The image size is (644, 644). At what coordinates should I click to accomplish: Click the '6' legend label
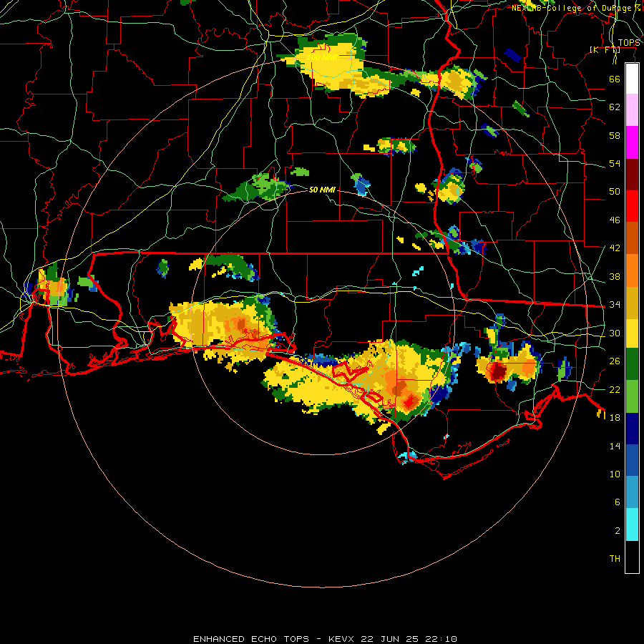tap(617, 502)
